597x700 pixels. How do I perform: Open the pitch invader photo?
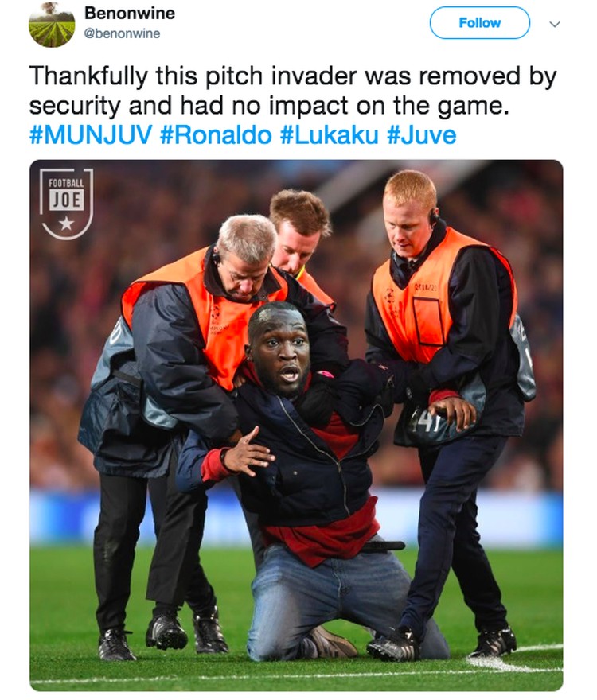click(x=296, y=426)
